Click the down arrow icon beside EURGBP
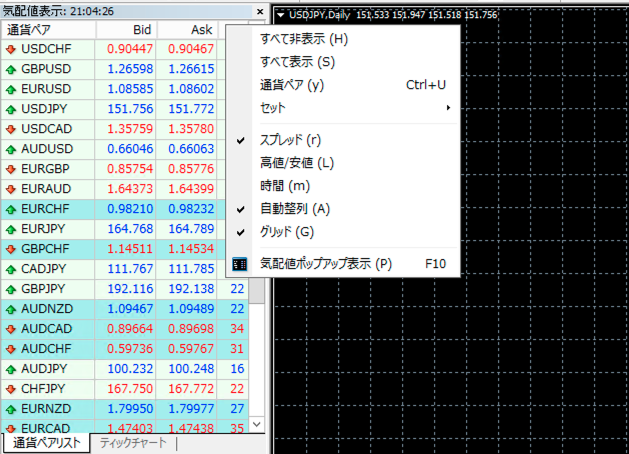629x454 pixels. click(11, 169)
